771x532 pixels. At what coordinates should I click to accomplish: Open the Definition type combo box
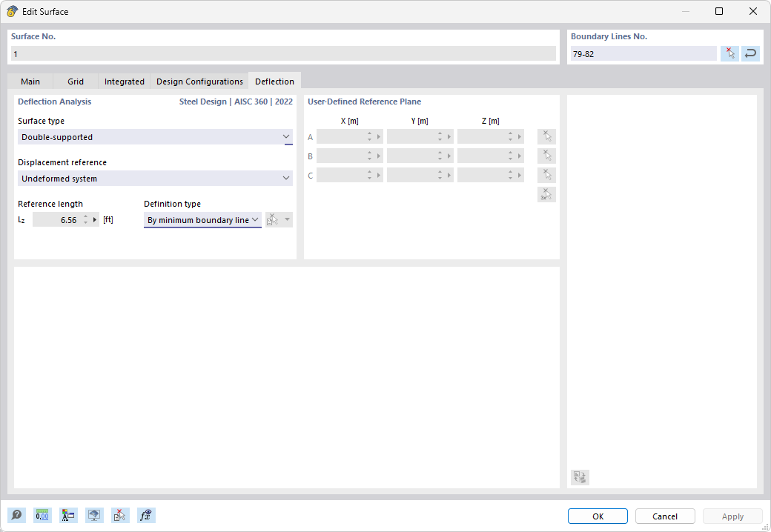(x=255, y=219)
